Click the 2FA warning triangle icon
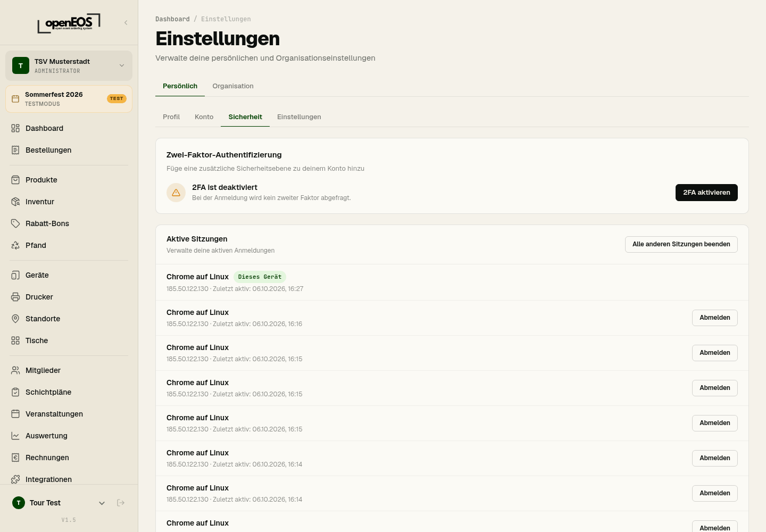The height and width of the screenshot is (532, 766). pos(176,193)
